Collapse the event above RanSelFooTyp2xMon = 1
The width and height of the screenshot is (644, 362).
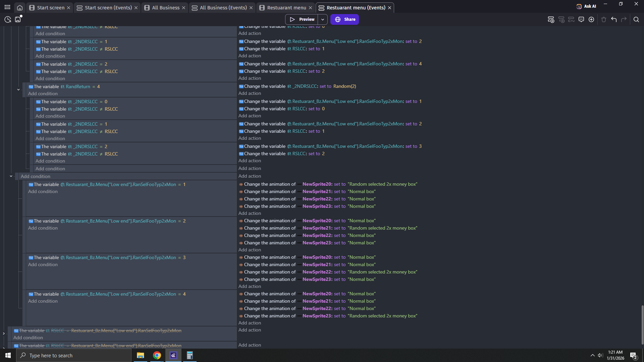pyautogui.click(x=11, y=176)
